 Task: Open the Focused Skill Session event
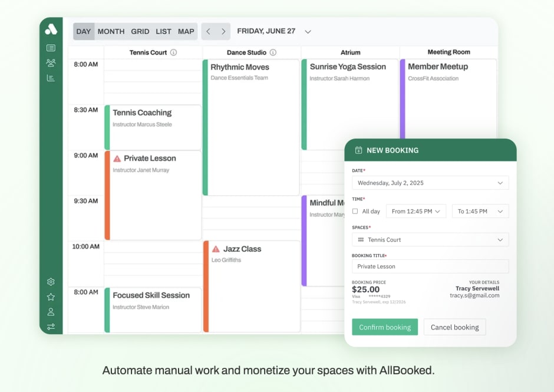153,310
